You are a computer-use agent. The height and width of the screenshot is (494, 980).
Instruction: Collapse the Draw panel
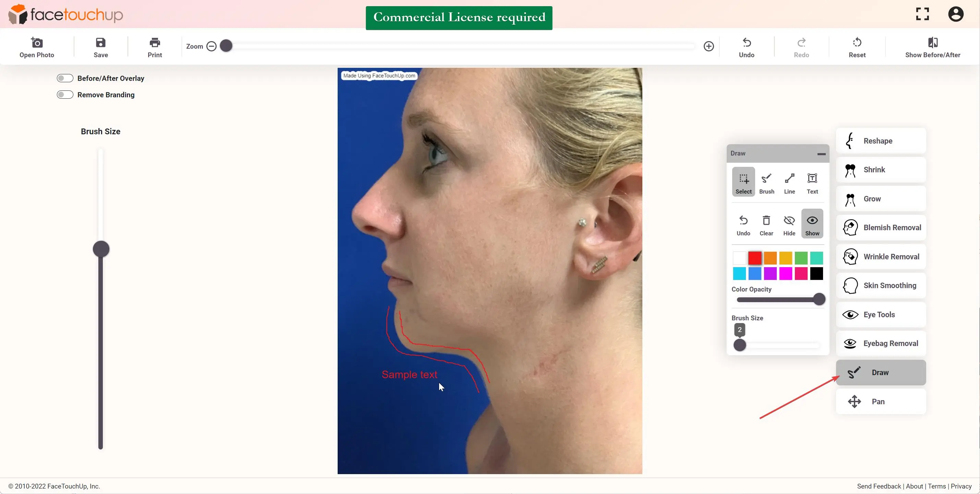coord(821,153)
